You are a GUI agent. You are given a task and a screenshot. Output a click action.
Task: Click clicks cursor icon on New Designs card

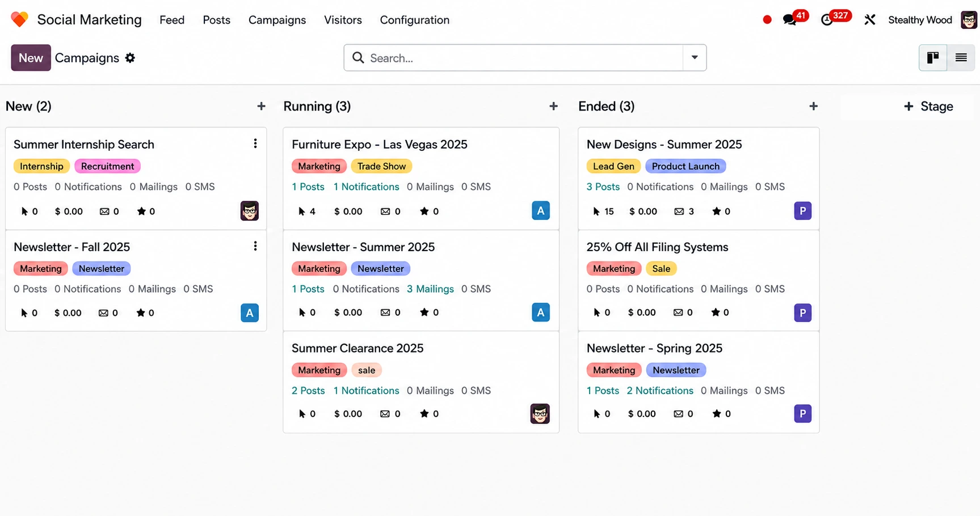click(x=596, y=212)
